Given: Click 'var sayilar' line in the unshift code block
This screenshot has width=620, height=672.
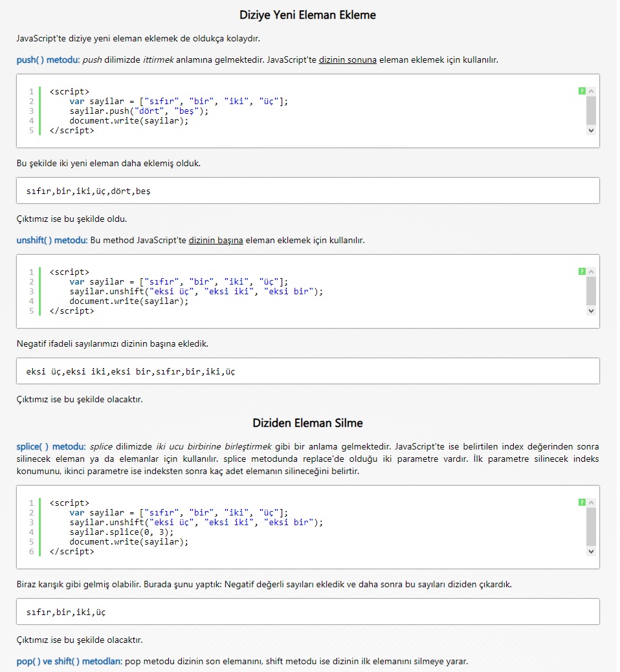Looking at the screenshot, I should coord(179,281).
